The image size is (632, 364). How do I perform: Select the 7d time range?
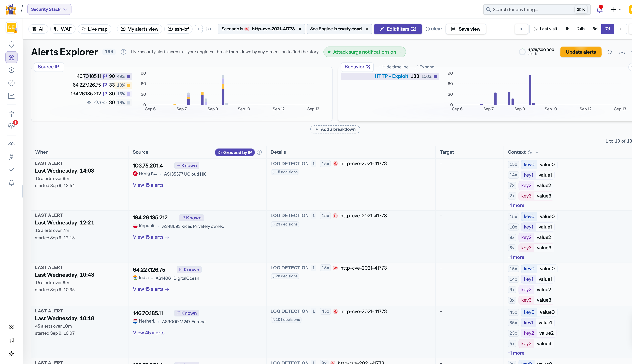tap(608, 29)
